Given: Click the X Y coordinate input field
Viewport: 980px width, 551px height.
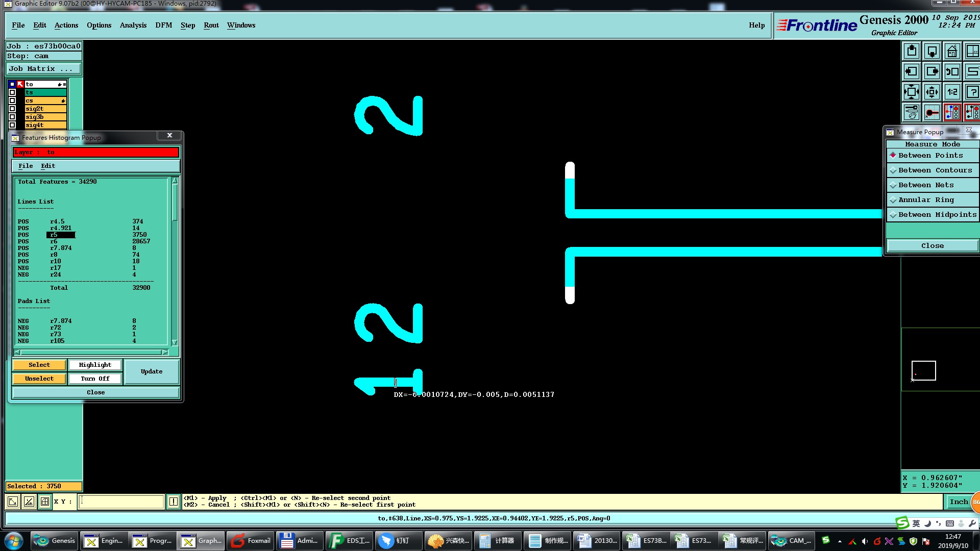Looking at the screenshot, I should tap(121, 502).
